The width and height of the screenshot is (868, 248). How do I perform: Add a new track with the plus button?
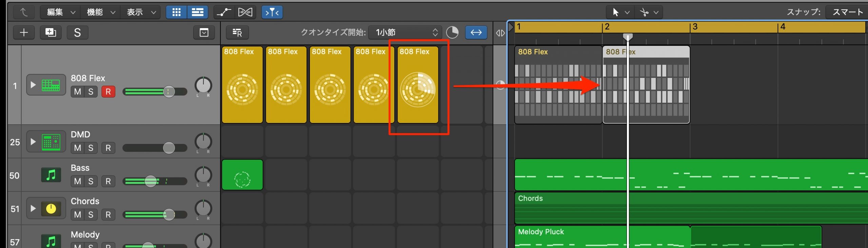pos(24,33)
